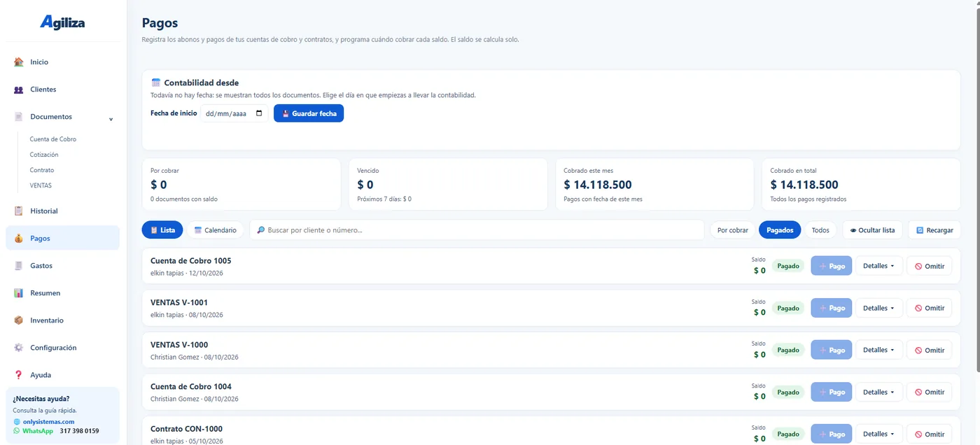
Task: Go to Contrato submenu item
Action: (x=42, y=170)
